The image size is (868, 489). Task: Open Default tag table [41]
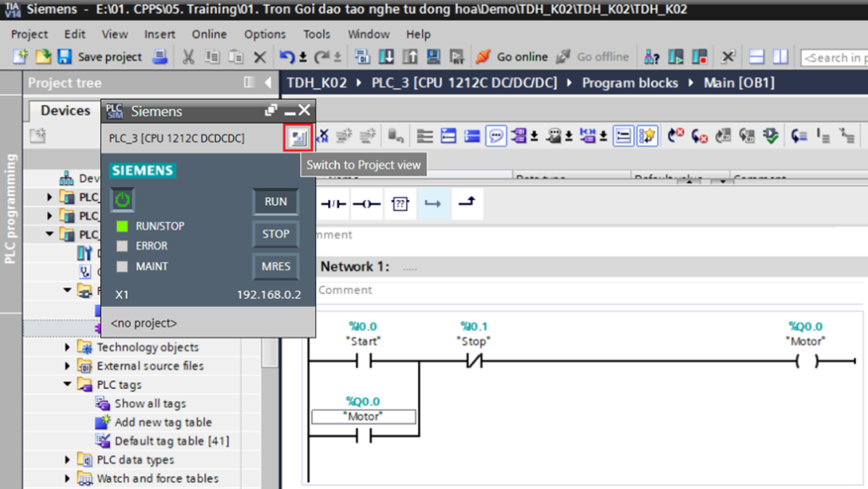pyautogui.click(x=171, y=441)
